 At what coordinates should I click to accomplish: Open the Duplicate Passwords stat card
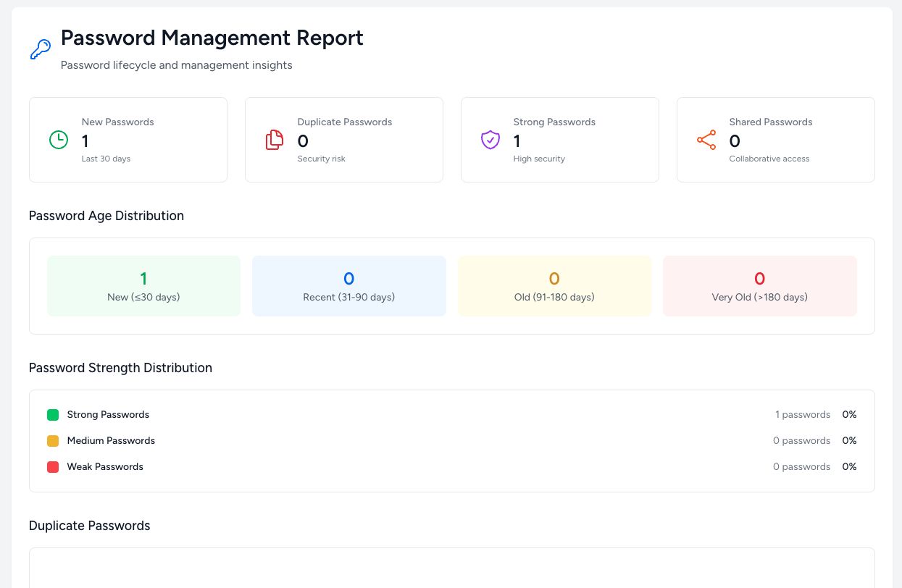[344, 140]
